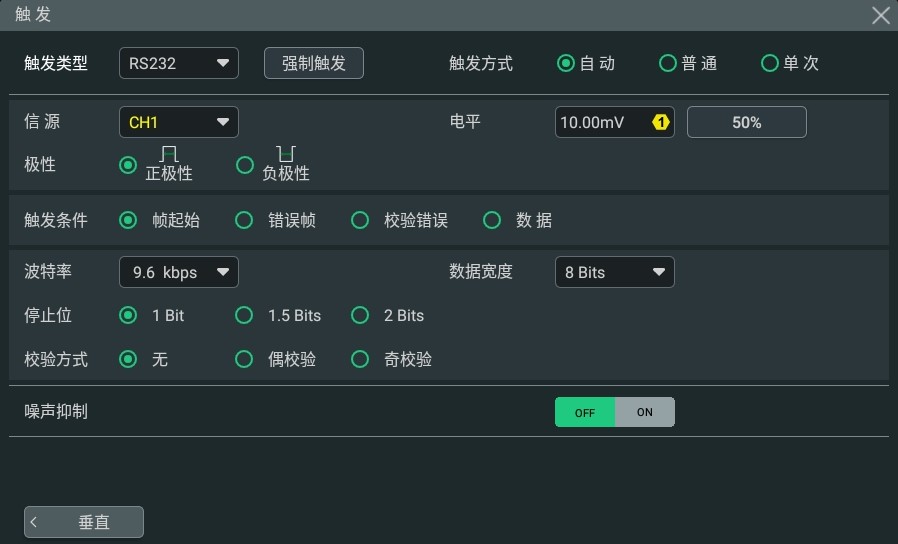The height and width of the screenshot is (544, 898).
Task: Select 普通 normal trigger mode
Action: click(x=688, y=63)
